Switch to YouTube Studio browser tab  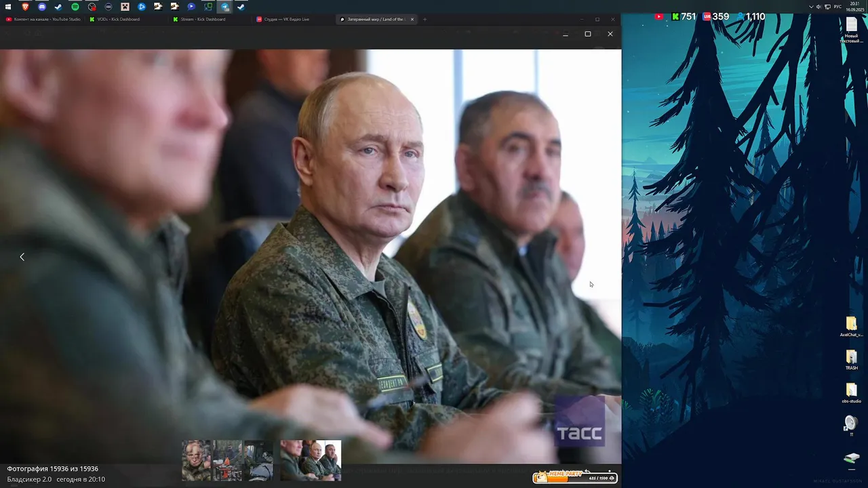[x=43, y=19]
